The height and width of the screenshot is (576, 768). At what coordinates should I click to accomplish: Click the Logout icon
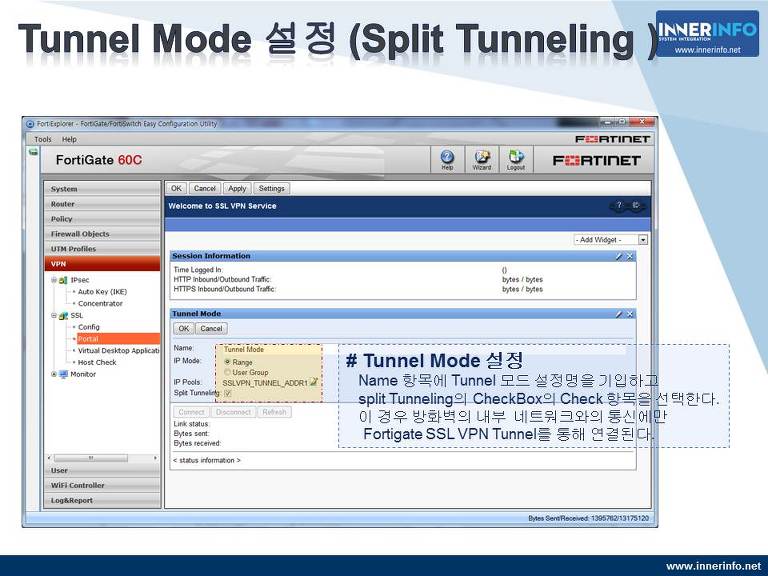point(516,159)
